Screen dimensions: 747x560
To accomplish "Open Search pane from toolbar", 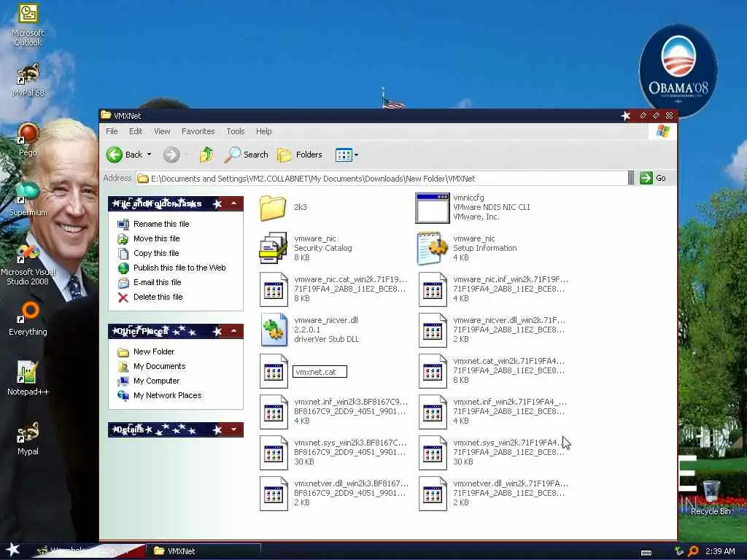I will click(x=247, y=155).
